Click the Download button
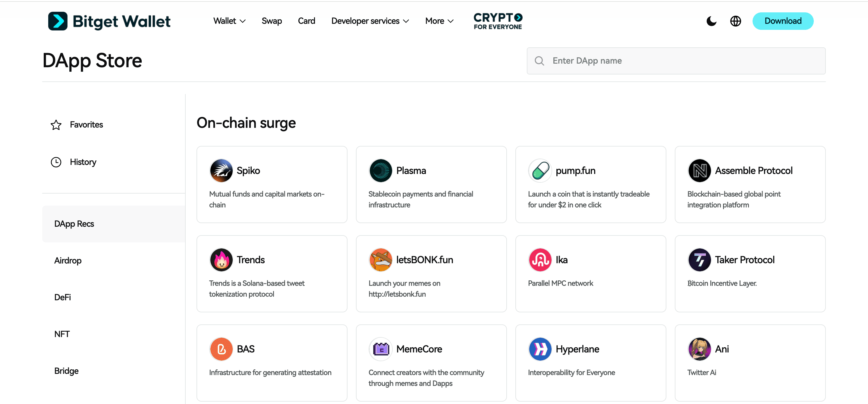 783,21
